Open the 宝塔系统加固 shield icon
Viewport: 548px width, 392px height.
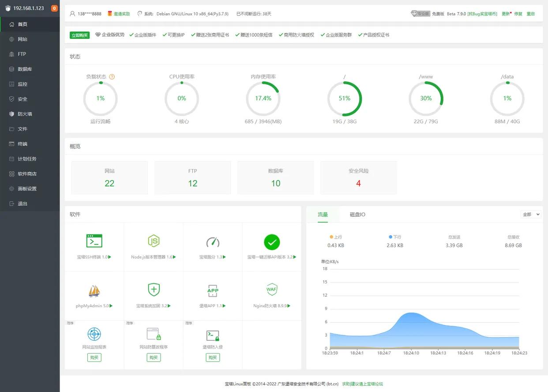pyautogui.click(x=154, y=290)
